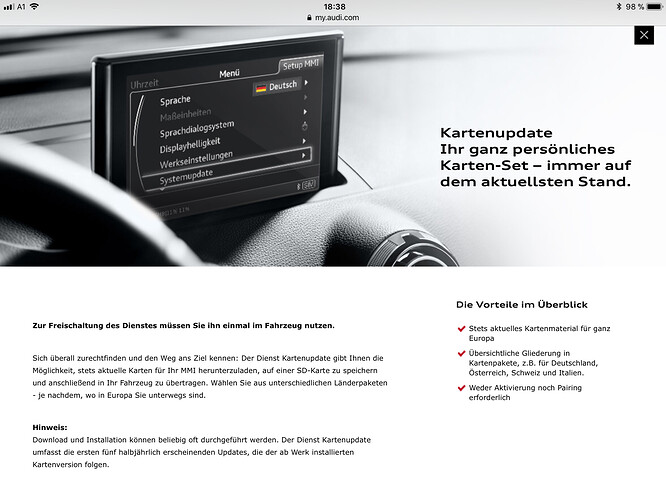Click the red checkmark beside 'Stets aktuelles Kartenmaterial'
Screen dimensions: 666x500
click(x=461, y=328)
